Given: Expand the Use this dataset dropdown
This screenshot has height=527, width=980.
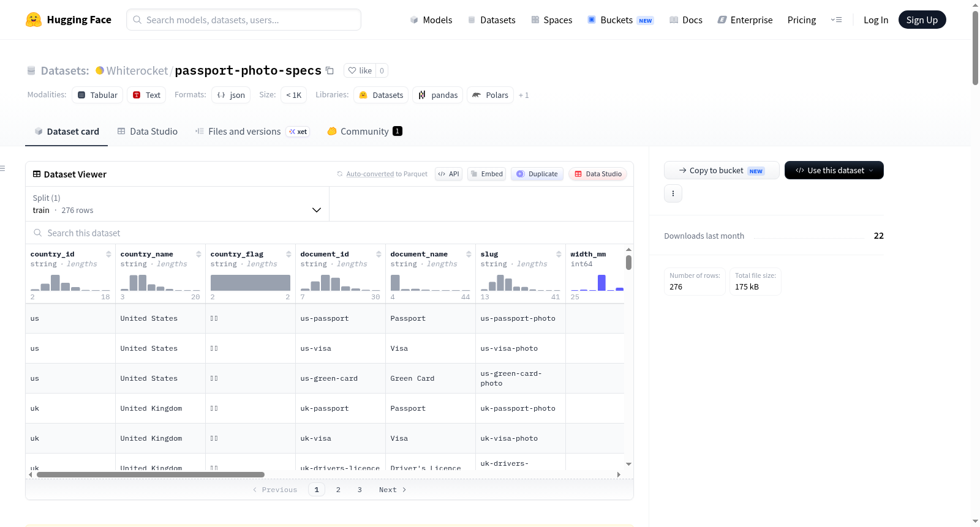Looking at the screenshot, I should (834, 170).
